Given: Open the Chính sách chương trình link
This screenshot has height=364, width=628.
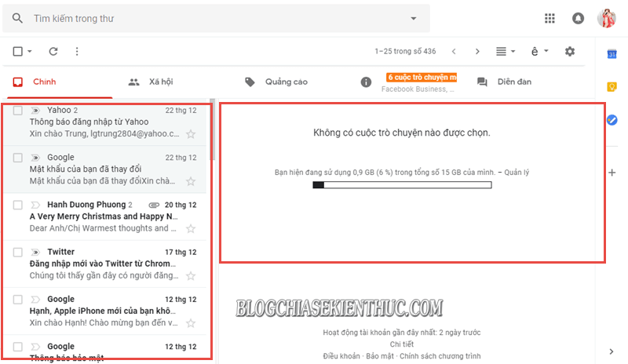Looking at the screenshot, I should tap(440, 356).
